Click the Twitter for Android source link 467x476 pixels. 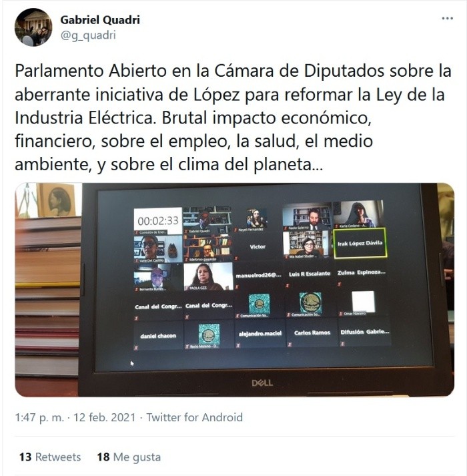195,417
